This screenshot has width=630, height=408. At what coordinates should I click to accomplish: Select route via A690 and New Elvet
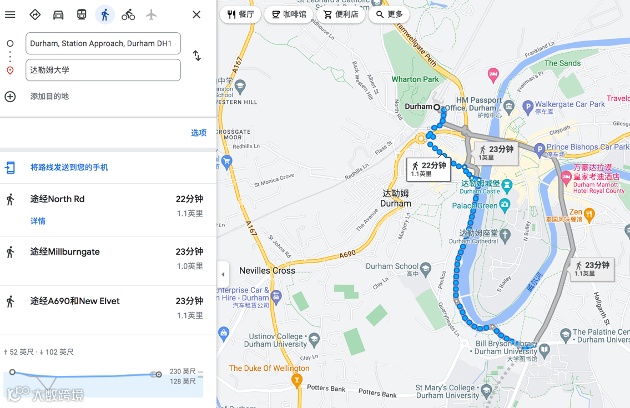[108, 310]
